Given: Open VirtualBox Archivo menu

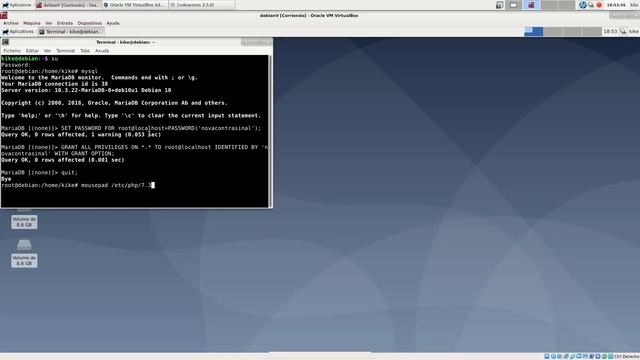Looking at the screenshot, I should point(11,23).
